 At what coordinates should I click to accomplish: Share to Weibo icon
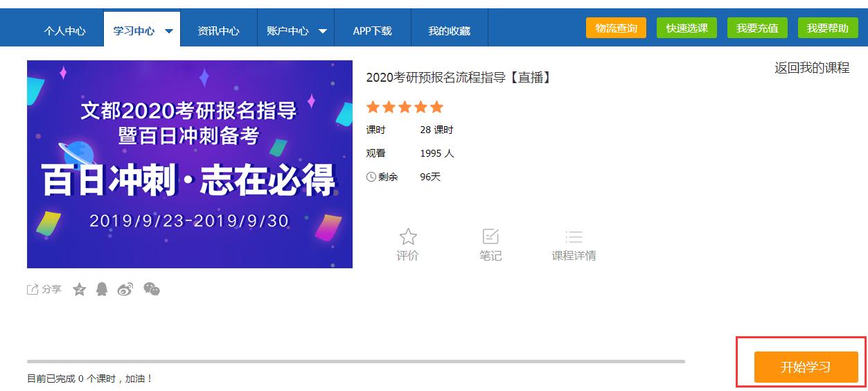coord(125,289)
